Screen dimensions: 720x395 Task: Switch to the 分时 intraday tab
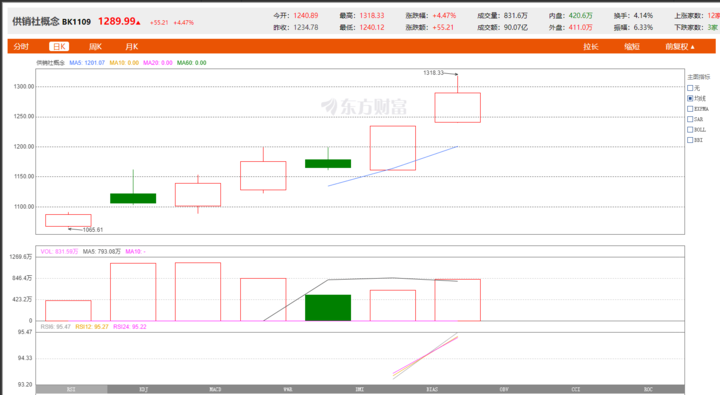(21, 46)
